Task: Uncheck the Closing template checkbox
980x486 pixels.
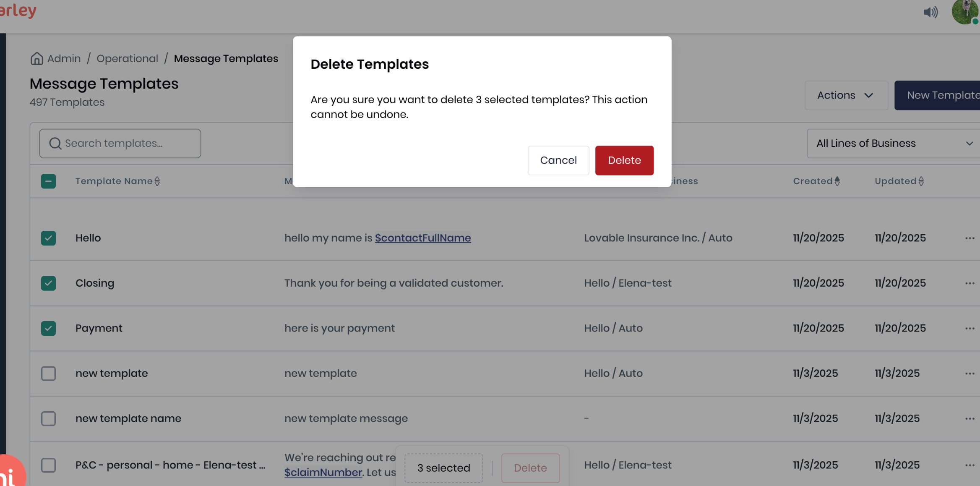Action: [x=48, y=283]
